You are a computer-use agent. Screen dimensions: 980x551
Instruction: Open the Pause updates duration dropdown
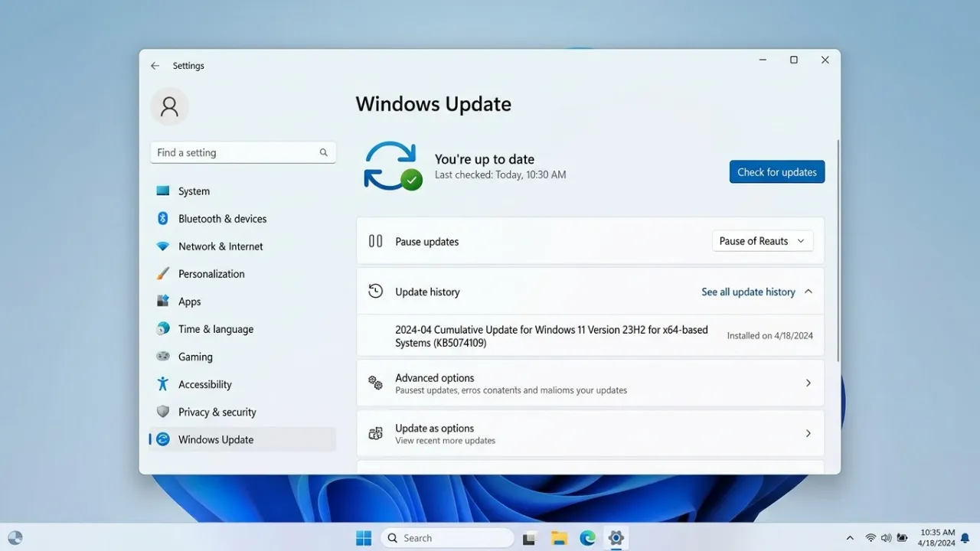tap(762, 241)
